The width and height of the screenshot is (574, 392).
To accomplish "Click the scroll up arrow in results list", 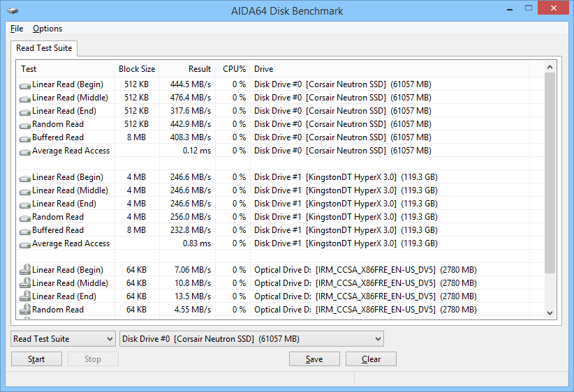I will 550,68.
